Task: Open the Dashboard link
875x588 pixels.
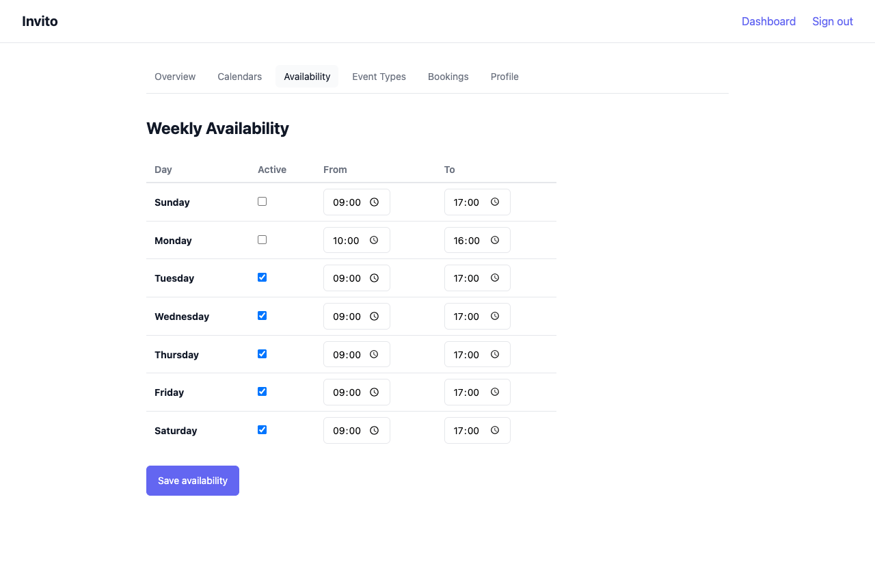Action: pyautogui.click(x=768, y=21)
